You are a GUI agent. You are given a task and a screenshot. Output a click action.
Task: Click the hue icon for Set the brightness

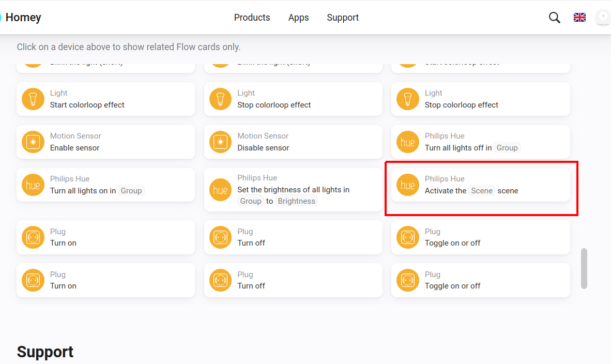pyautogui.click(x=220, y=190)
